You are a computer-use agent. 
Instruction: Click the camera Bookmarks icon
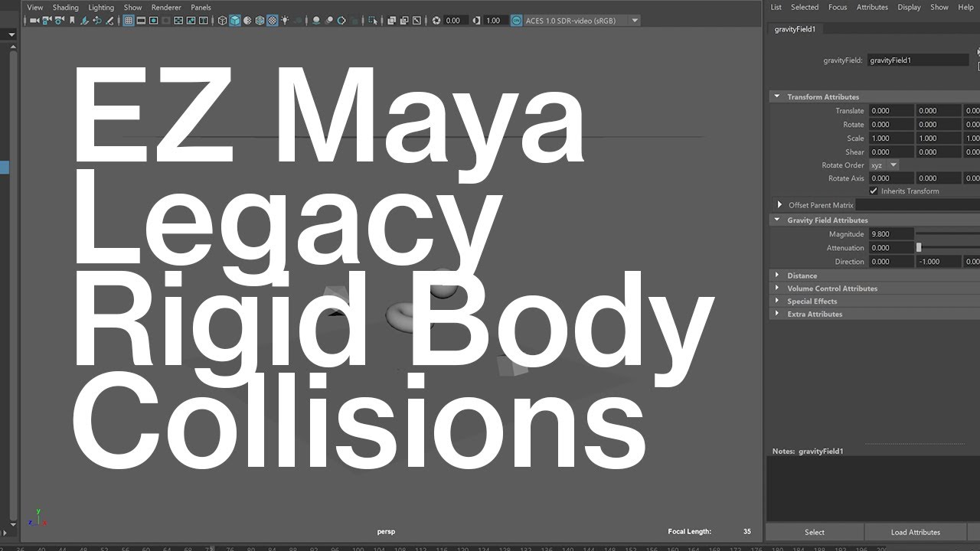pyautogui.click(x=72, y=21)
